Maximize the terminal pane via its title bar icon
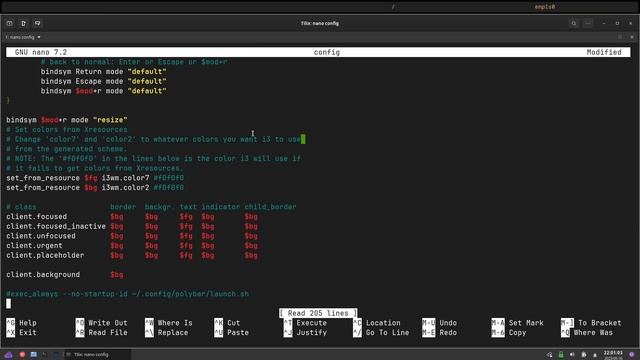Image resolution: width=640 pixels, height=360 pixels. (x=620, y=37)
